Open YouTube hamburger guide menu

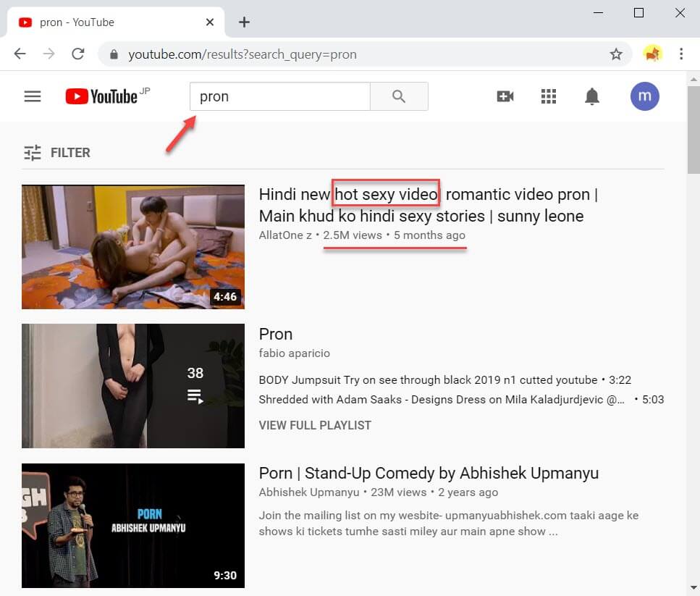point(32,96)
